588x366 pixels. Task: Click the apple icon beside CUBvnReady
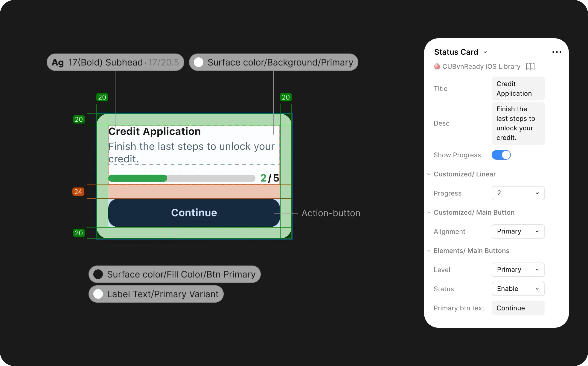coord(437,66)
